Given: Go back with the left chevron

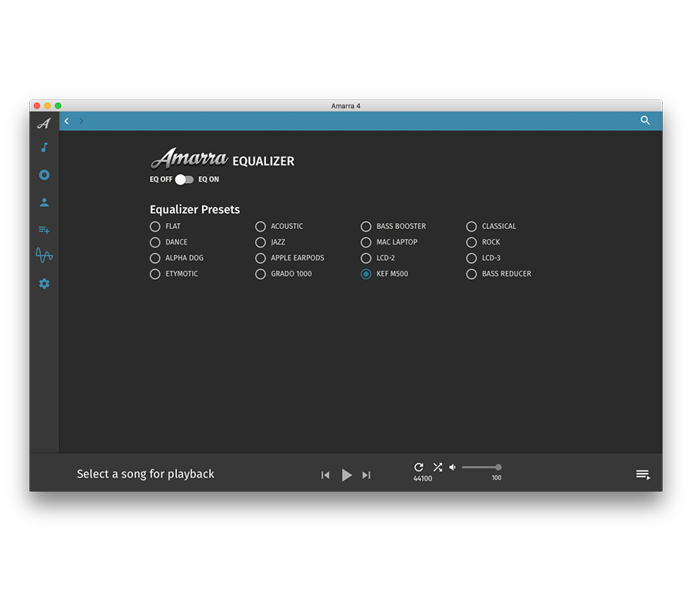Looking at the screenshot, I should [67, 121].
